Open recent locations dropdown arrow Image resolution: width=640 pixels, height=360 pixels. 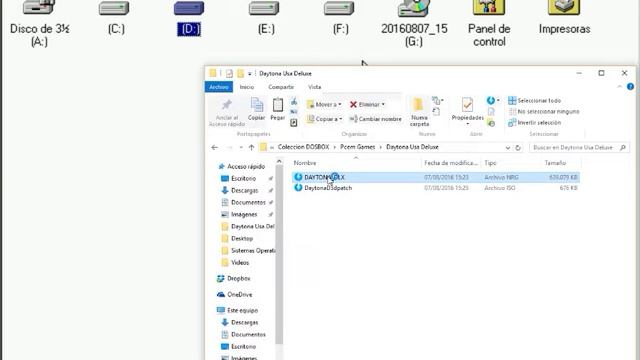(x=241, y=147)
